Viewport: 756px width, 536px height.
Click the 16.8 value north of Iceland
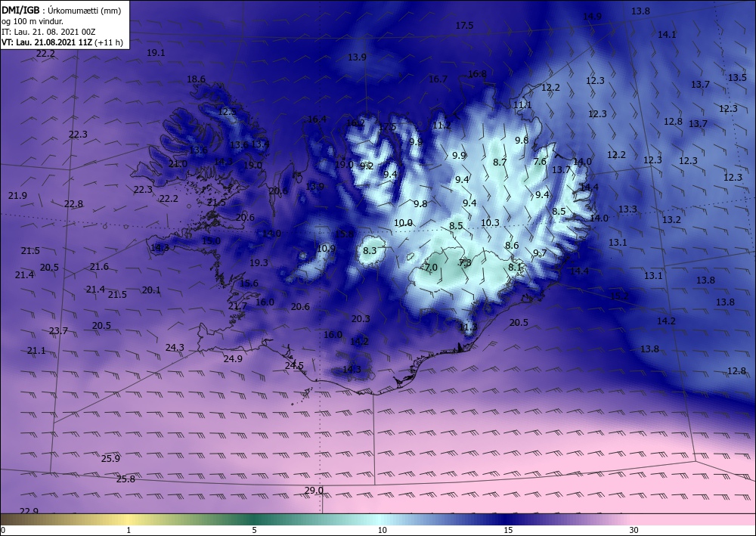point(477,74)
